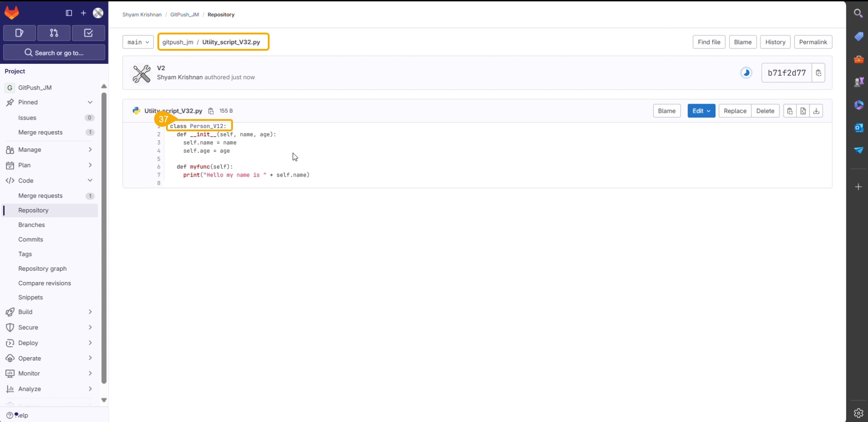This screenshot has width=868, height=422.
Task: Collapse the left sidebar with the panel icon
Action: click(x=69, y=13)
